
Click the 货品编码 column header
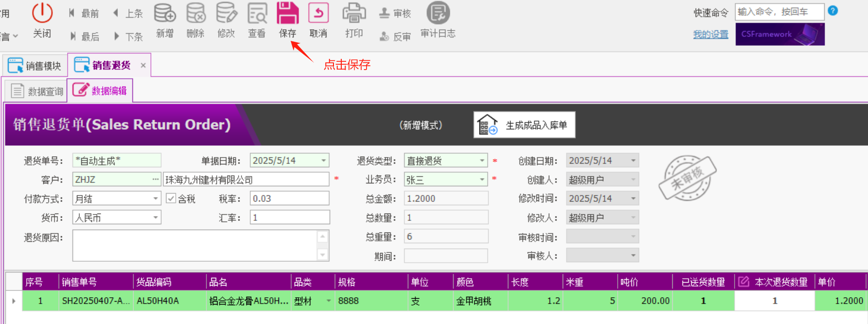170,282
